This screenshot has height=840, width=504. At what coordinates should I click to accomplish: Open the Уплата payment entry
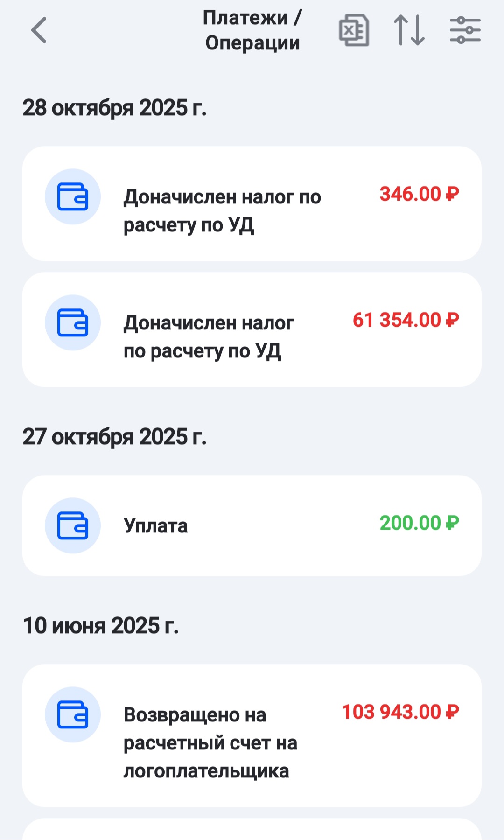point(156,526)
